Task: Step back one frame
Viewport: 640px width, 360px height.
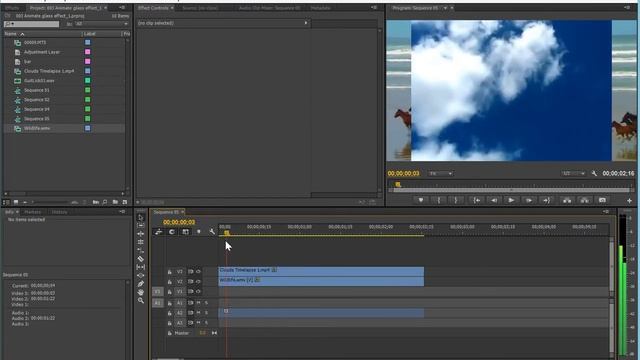Action: [494, 200]
